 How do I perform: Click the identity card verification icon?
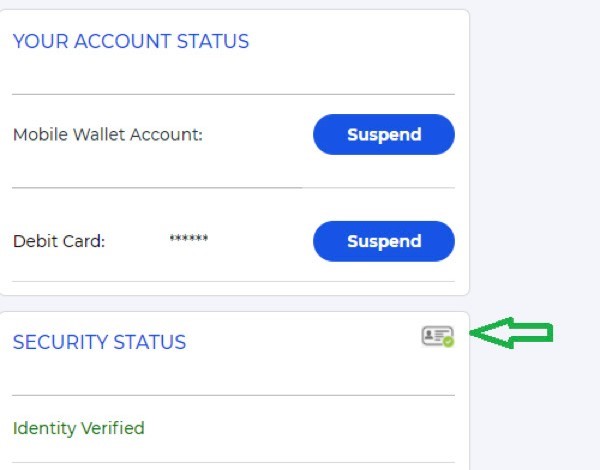point(437,336)
